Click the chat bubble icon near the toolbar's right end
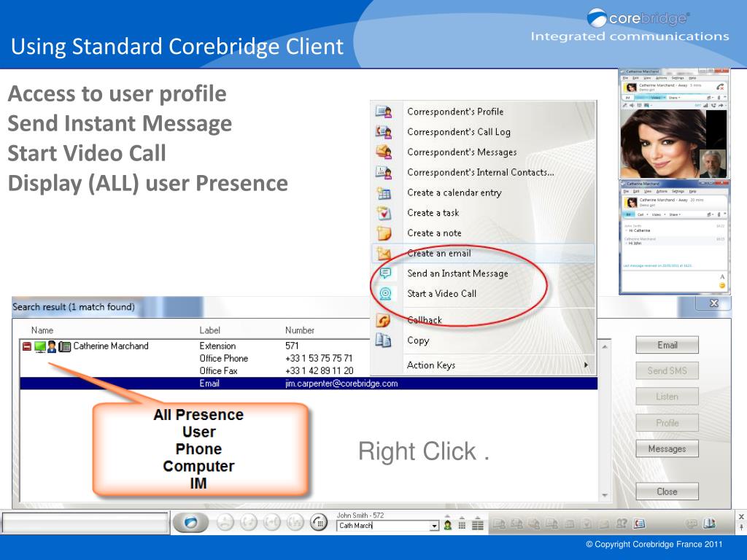This screenshot has height=560, width=747. (x=691, y=524)
